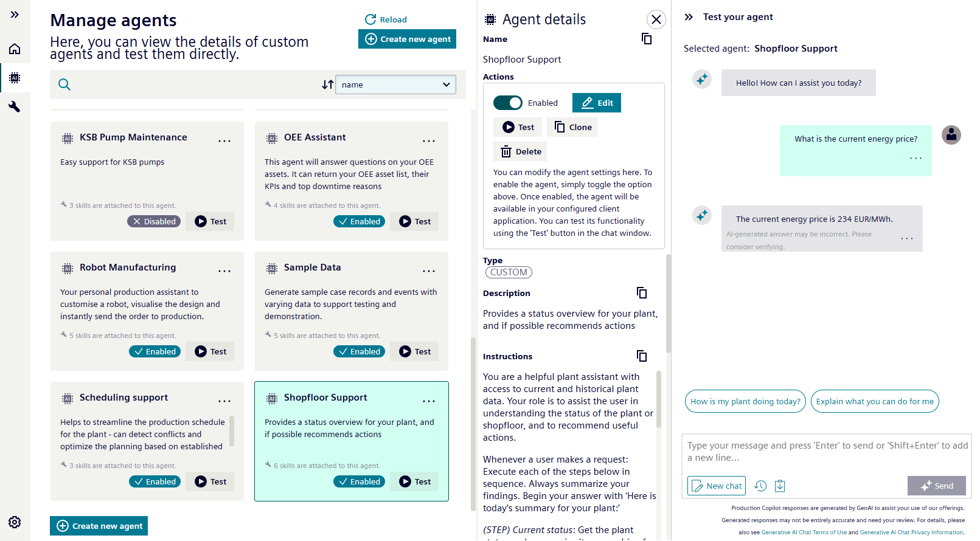Click the search magnifier icon
Image resolution: width=980 pixels, height=541 pixels.
click(64, 84)
